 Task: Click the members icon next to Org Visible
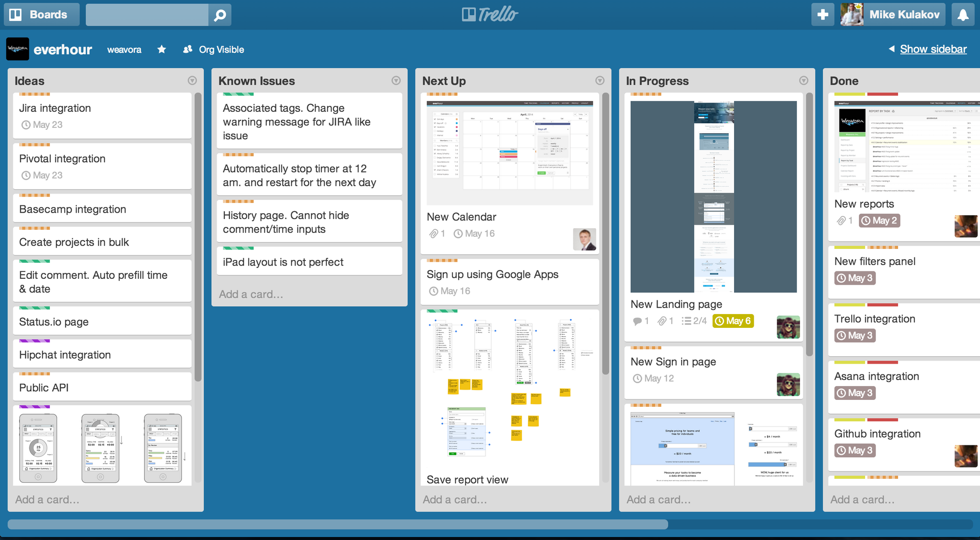(x=190, y=49)
